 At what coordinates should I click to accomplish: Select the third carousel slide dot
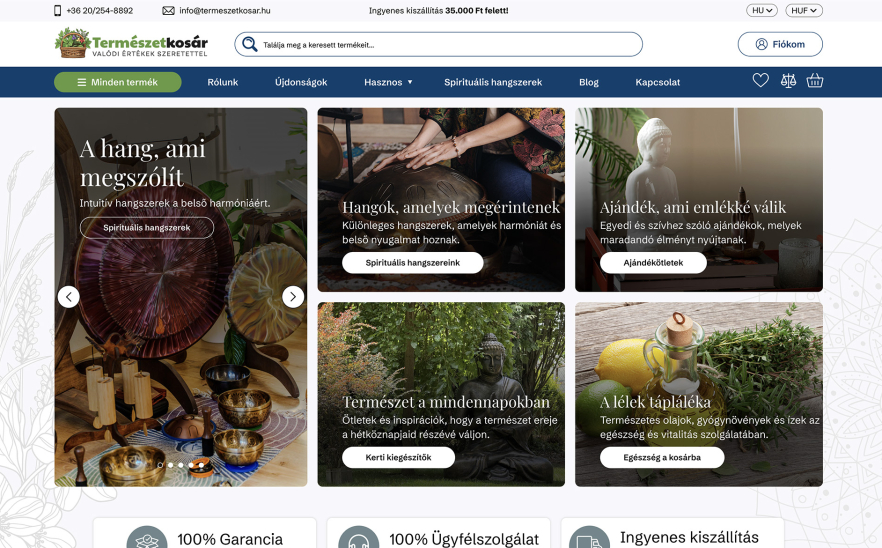click(x=181, y=465)
